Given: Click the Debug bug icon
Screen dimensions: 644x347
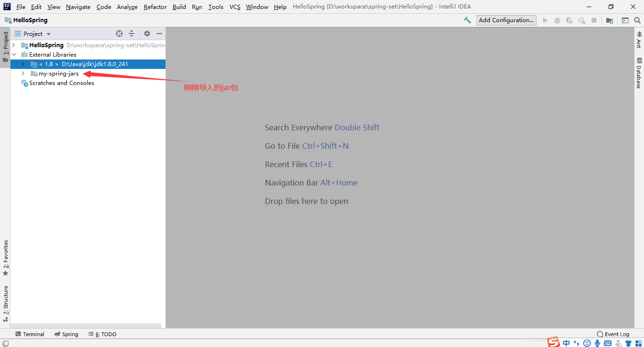Looking at the screenshot, I should tap(557, 20).
